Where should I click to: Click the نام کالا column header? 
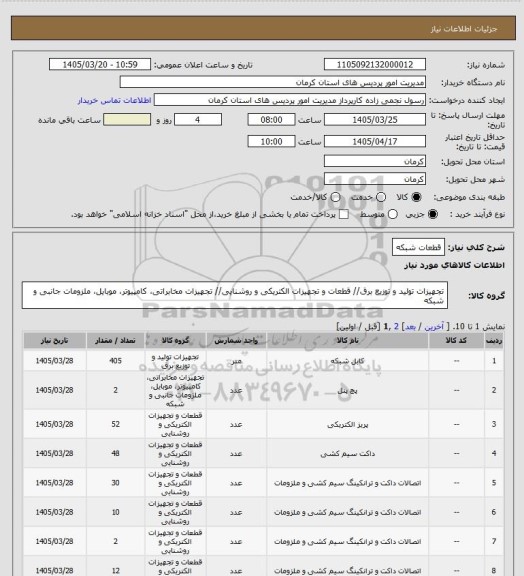click(x=347, y=341)
